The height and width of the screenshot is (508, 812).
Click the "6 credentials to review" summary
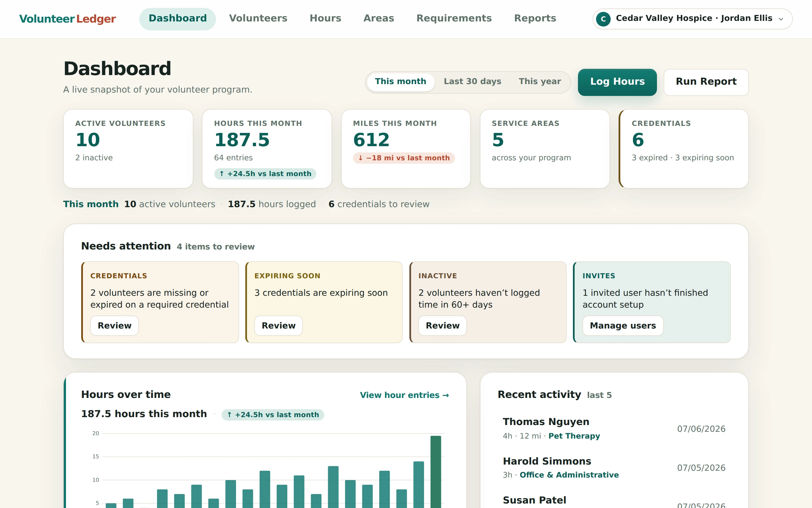point(379,204)
